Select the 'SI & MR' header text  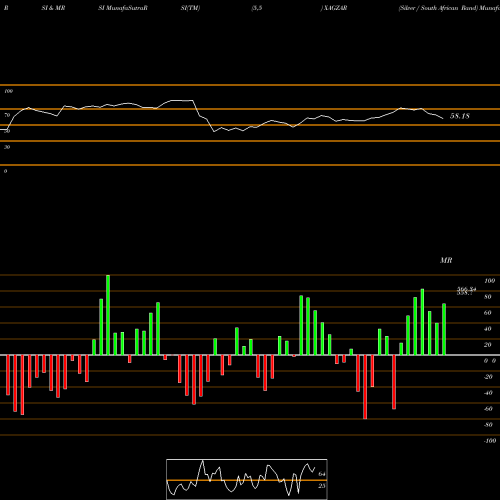53,8
